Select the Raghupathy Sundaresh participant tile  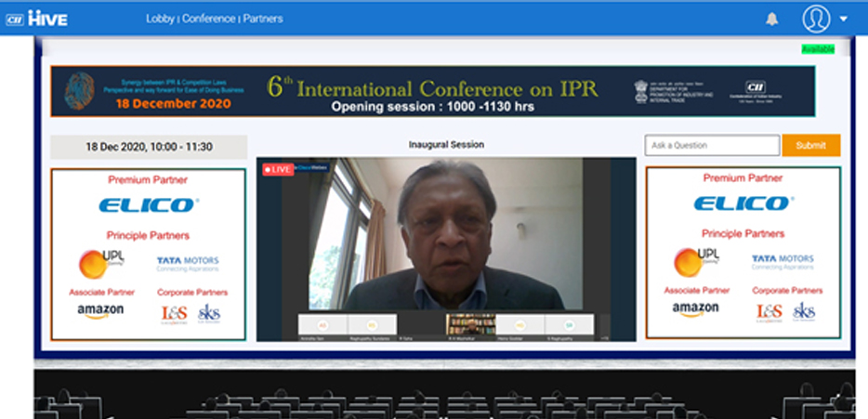click(372, 327)
